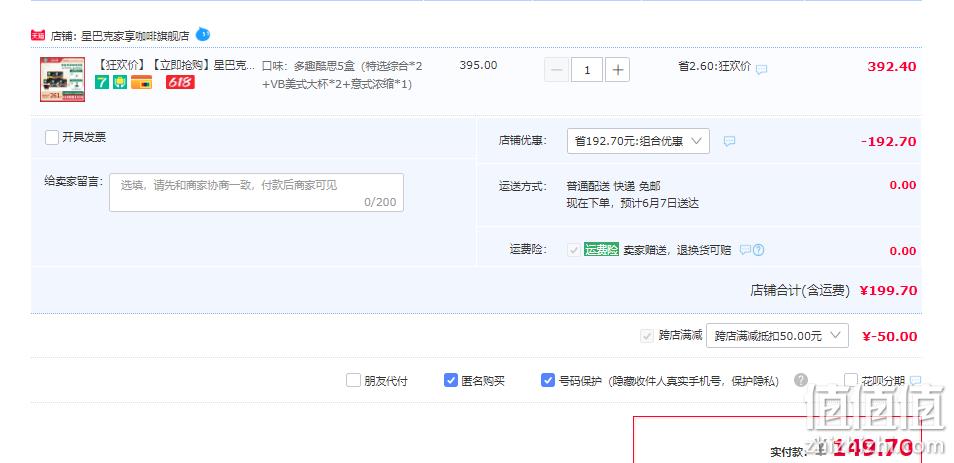Open the 【狂欢价】【立即抢购】星巴克 product title

(x=176, y=66)
